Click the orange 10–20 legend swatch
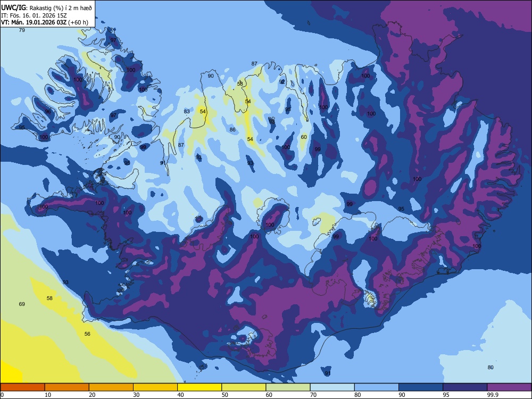Screen dimensions: 532x399 click(67, 387)
